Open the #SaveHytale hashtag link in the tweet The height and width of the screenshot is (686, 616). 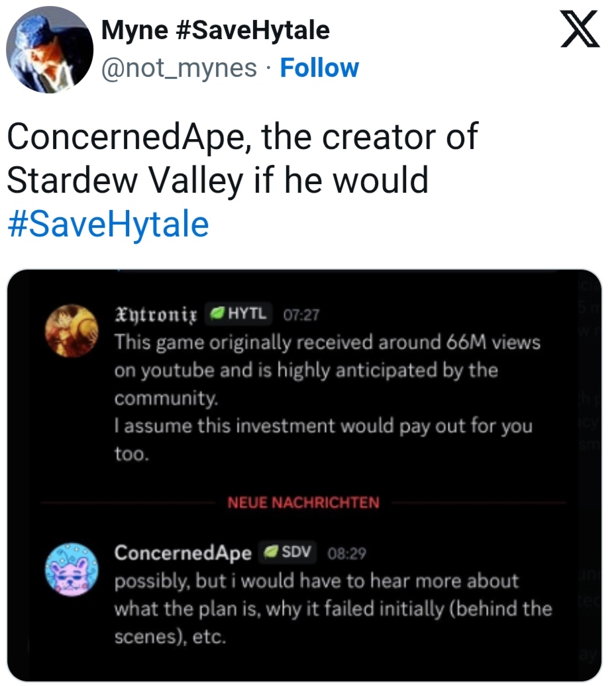pyautogui.click(x=109, y=224)
